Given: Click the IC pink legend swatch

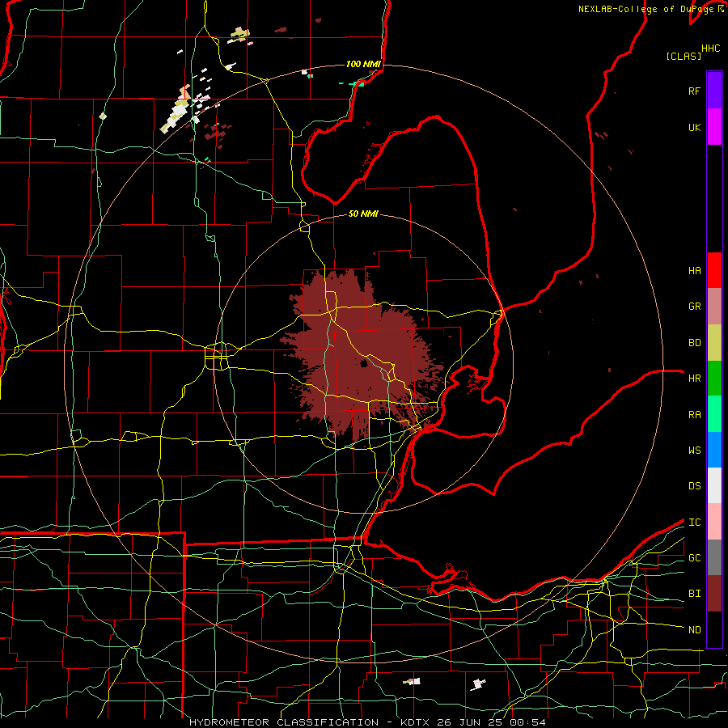Looking at the screenshot, I should (x=714, y=522).
